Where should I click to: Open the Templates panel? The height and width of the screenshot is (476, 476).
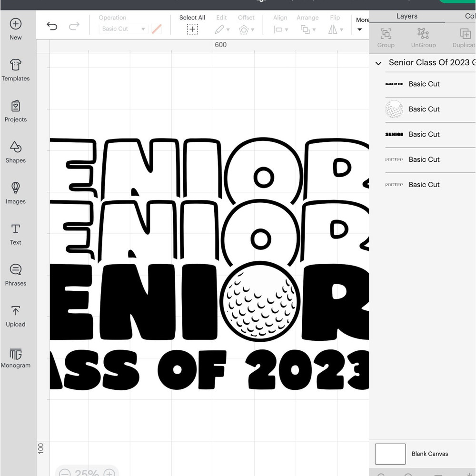(16, 65)
